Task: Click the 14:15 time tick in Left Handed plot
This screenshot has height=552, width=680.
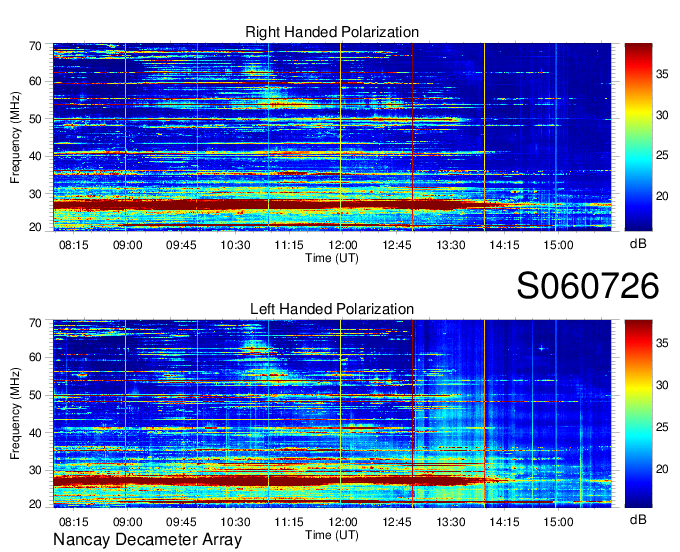Action: tap(504, 522)
